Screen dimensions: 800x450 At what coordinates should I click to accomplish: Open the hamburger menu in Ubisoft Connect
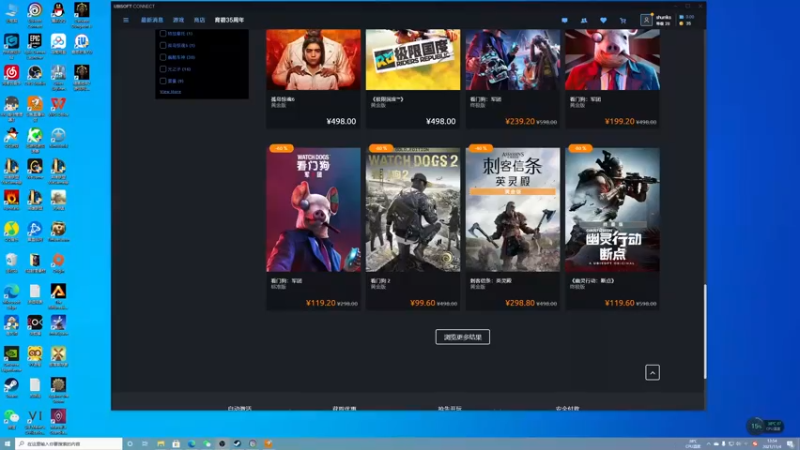point(126,20)
